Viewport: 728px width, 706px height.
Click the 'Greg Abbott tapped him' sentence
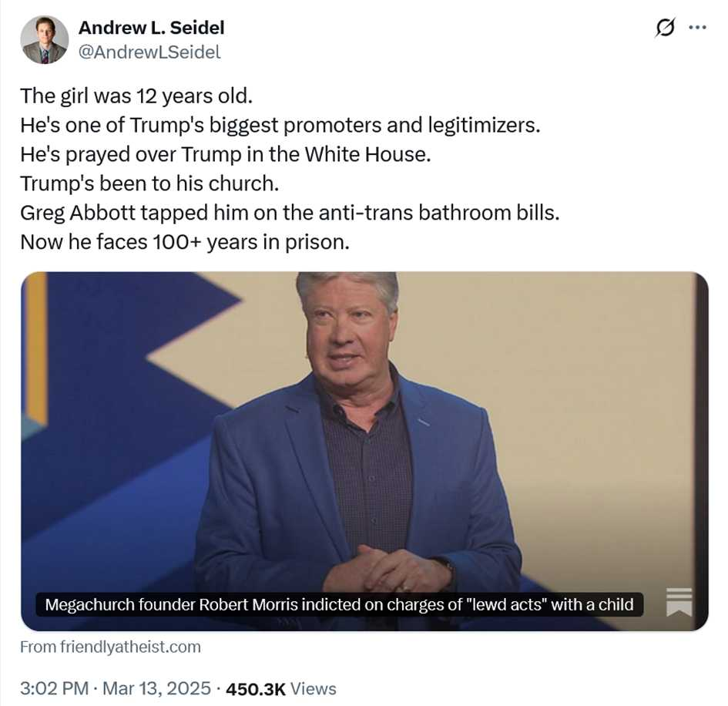click(290, 213)
